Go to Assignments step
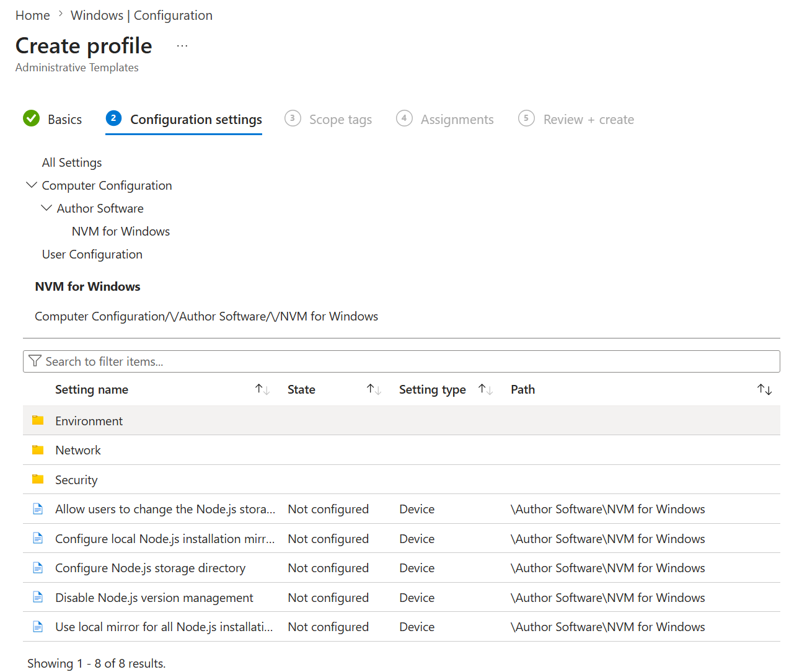The width and height of the screenshot is (802, 672). 445,119
